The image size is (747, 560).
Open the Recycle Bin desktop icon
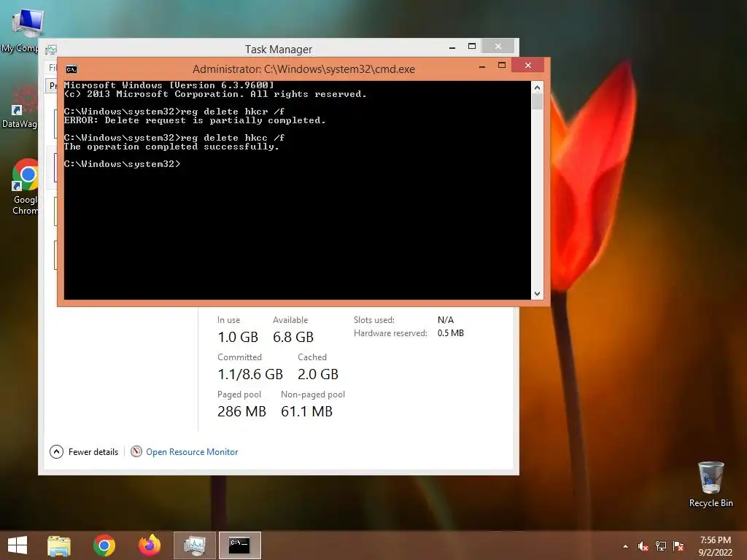pos(711,484)
